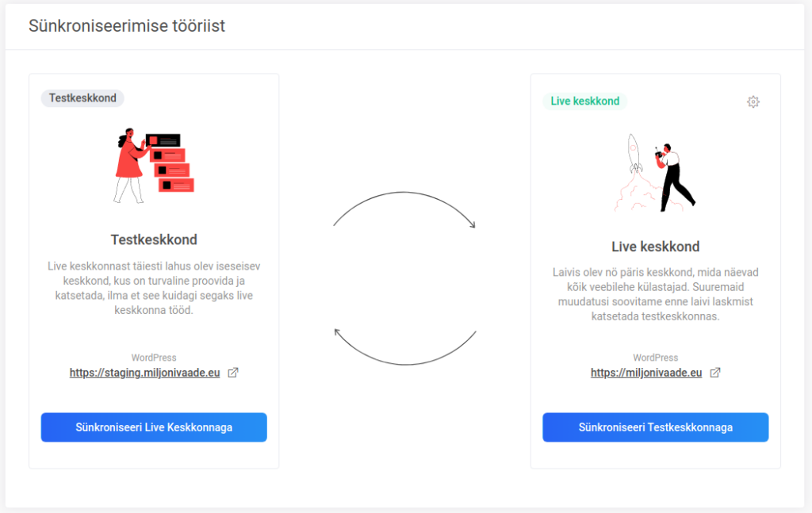The height and width of the screenshot is (513, 812).
Task: Click the Testkeskkond description paragraph
Action: (154, 289)
